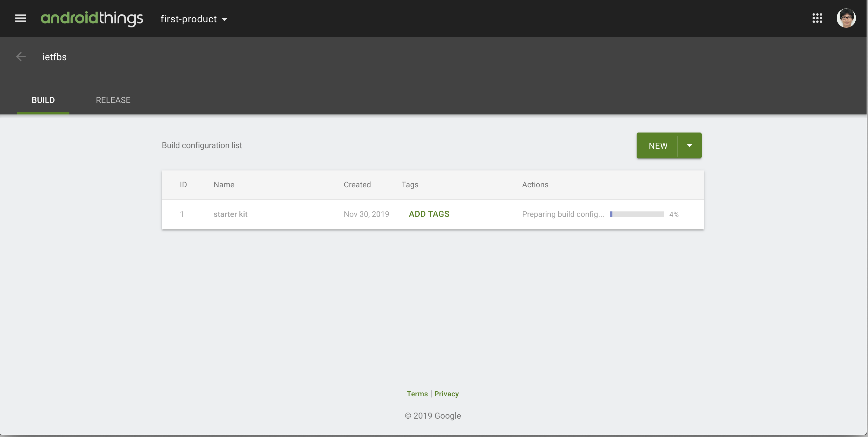This screenshot has height=437, width=868.
Task: Expand the first-product selector dropdown
Action: [194, 19]
